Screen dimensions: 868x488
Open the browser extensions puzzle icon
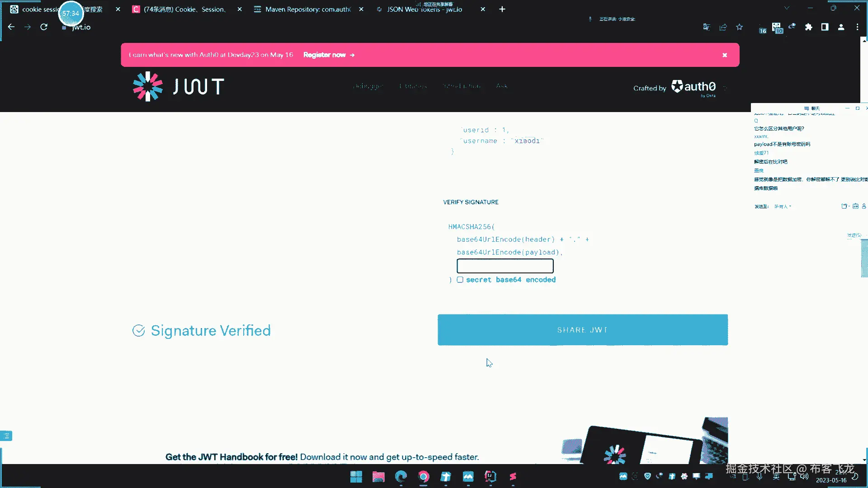tap(808, 27)
